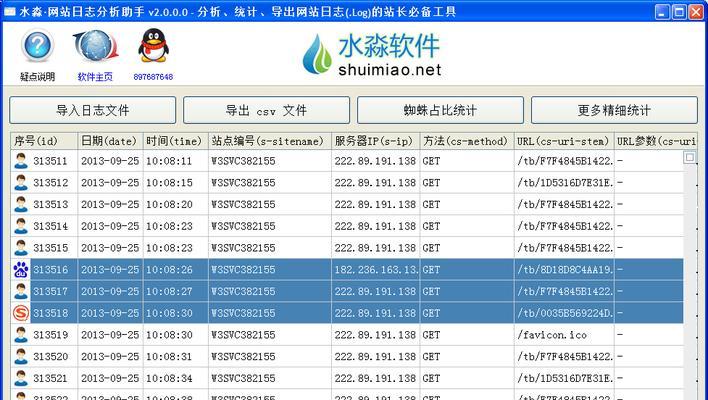Click user icon in row 313515
The height and width of the screenshot is (400, 708).
click(21, 248)
